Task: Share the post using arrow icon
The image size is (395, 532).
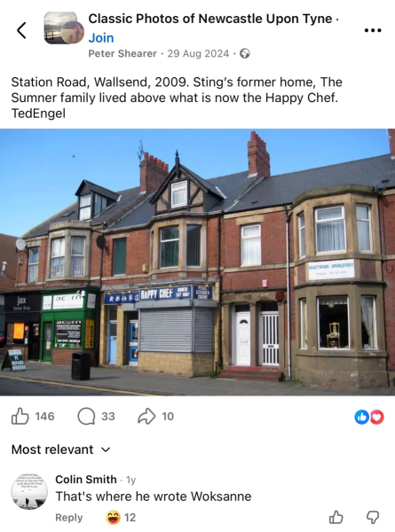Action: (146, 416)
